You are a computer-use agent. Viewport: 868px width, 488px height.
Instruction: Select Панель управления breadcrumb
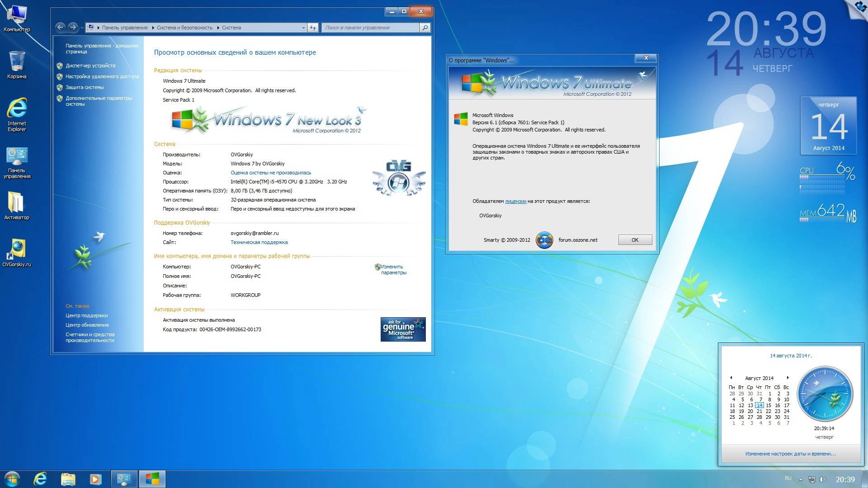[124, 28]
